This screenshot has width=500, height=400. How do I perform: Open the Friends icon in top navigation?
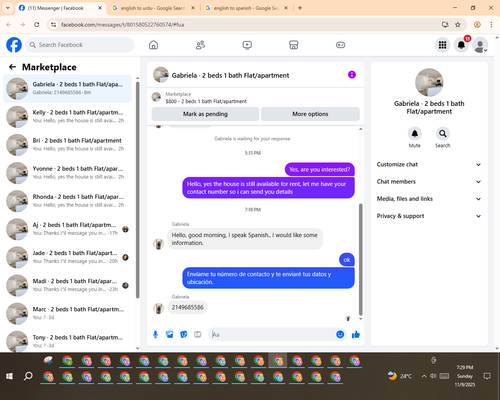pyautogui.click(x=200, y=45)
